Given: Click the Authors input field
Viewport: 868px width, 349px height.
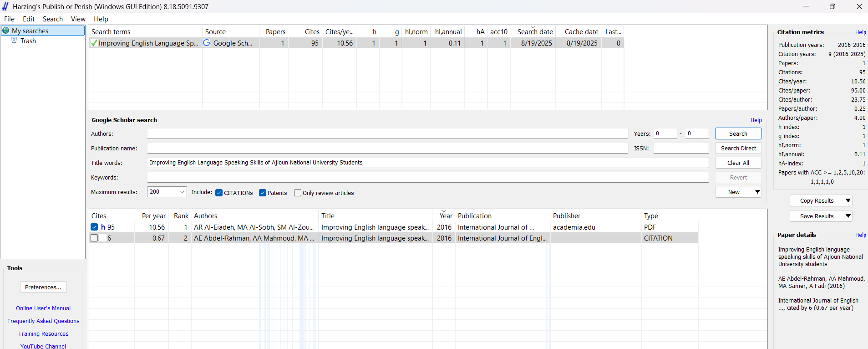Looking at the screenshot, I should coord(387,133).
